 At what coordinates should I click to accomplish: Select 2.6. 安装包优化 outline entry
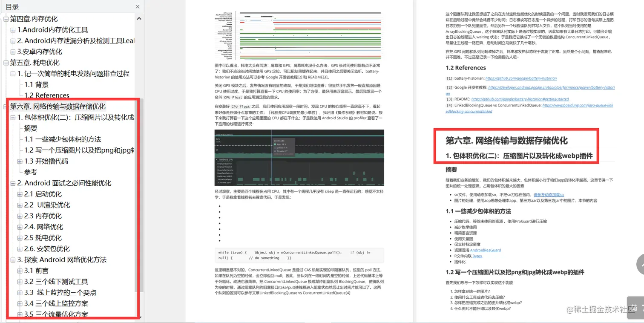47,248
